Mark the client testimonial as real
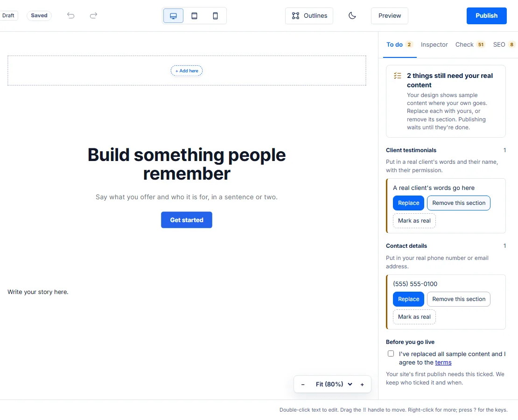This screenshot has height=420, width=518. point(414,221)
